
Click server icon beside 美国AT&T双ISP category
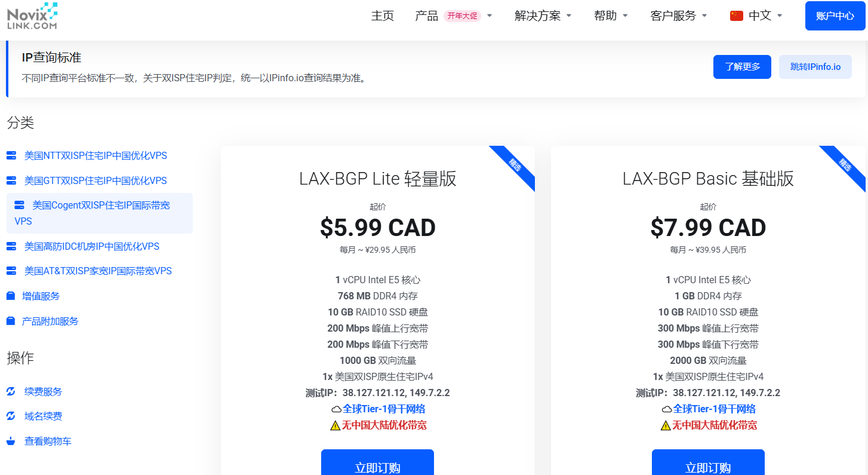(x=11, y=271)
